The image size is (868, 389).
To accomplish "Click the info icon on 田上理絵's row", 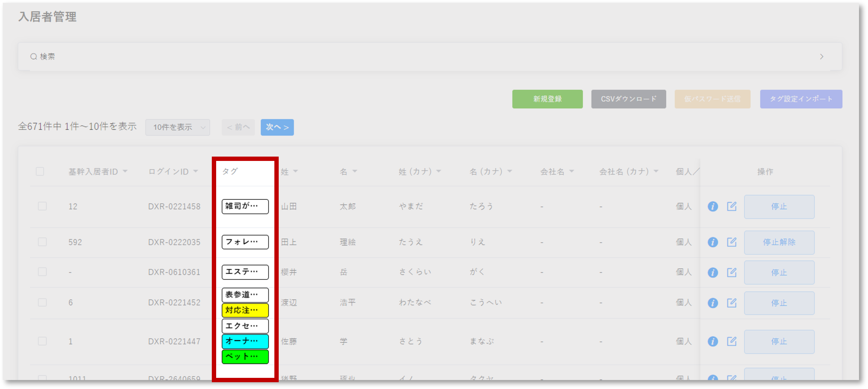I will coord(713,242).
